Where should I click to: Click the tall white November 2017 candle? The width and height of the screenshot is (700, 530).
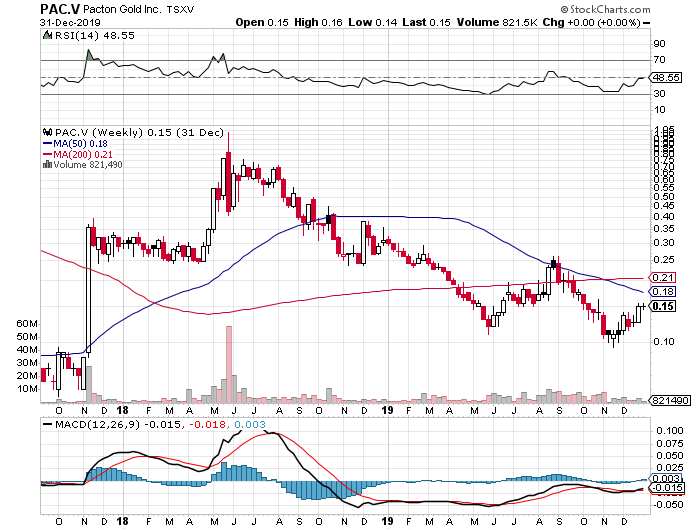[88, 292]
